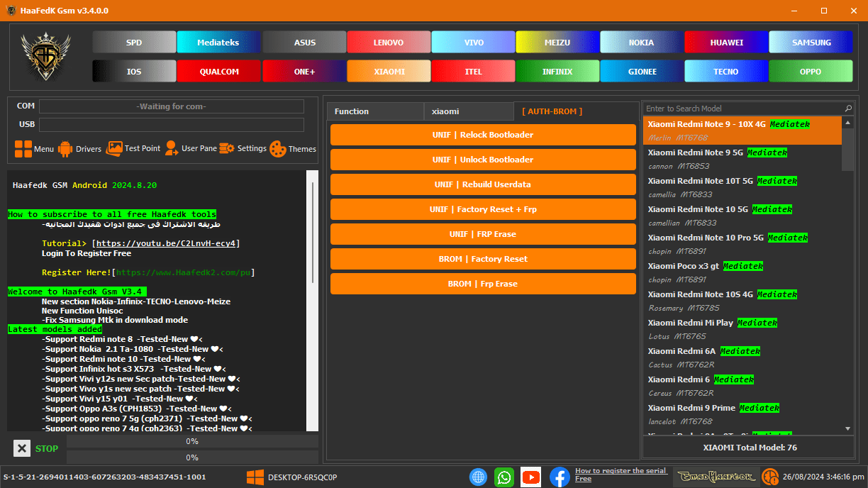Open the website globe icon
The image size is (868, 488).
click(x=478, y=477)
